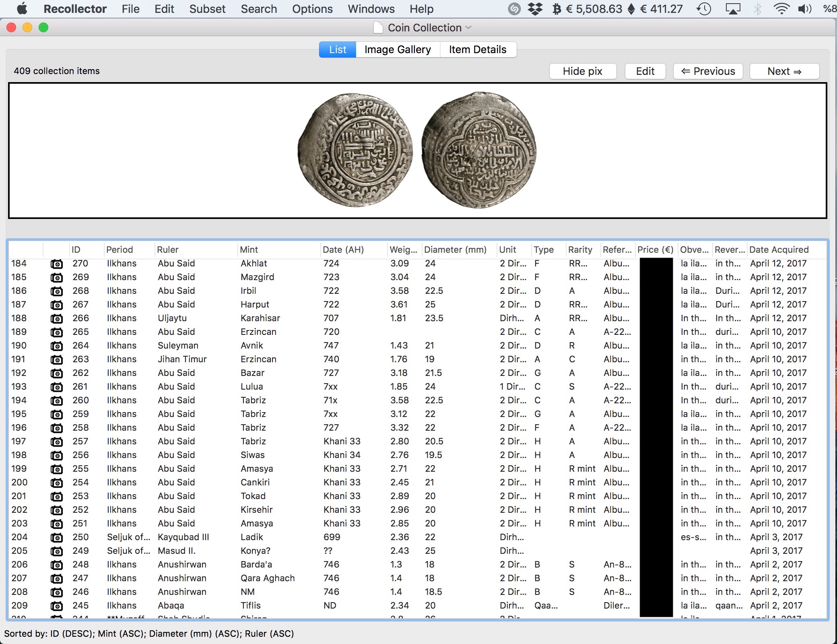Click the Ethereum price ticker icon
The width and height of the screenshot is (837, 644).
click(631, 9)
